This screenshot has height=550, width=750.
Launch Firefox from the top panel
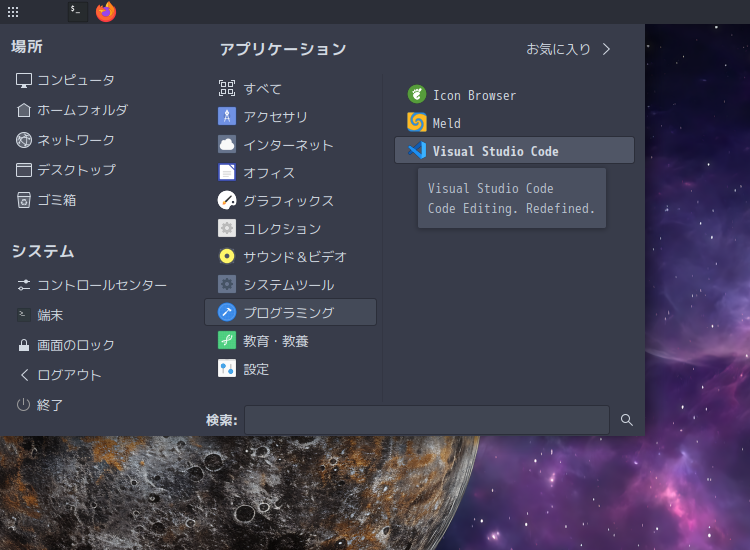tap(106, 12)
